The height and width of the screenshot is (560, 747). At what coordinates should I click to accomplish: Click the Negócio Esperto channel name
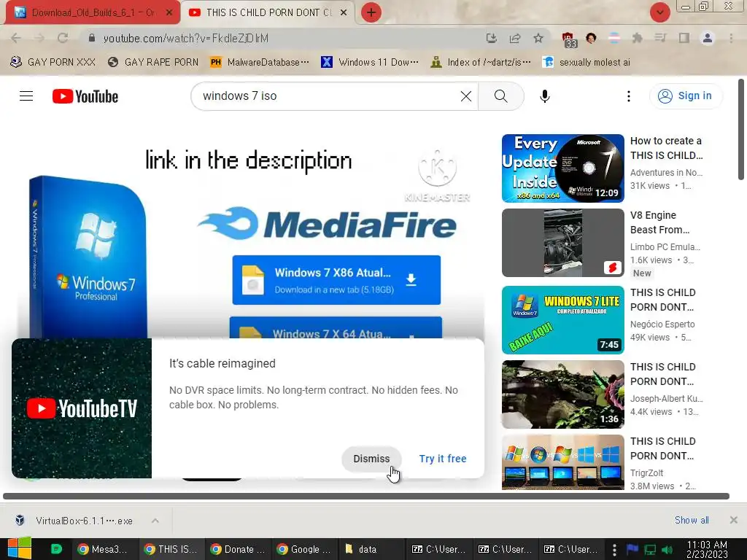pyautogui.click(x=662, y=324)
